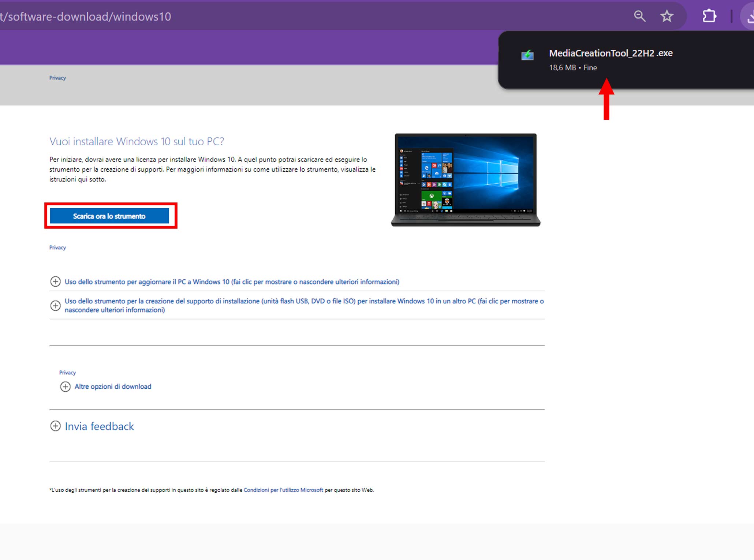
Task: Click heading 'Vuoi installare Windows 10 sul tuo PC?'
Action: [x=137, y=142]
